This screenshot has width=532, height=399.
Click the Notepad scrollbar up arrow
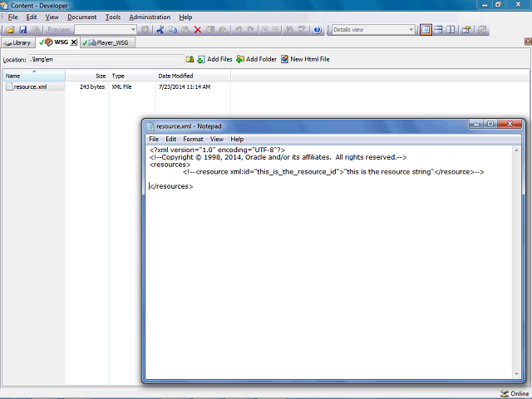click(516, 150)
